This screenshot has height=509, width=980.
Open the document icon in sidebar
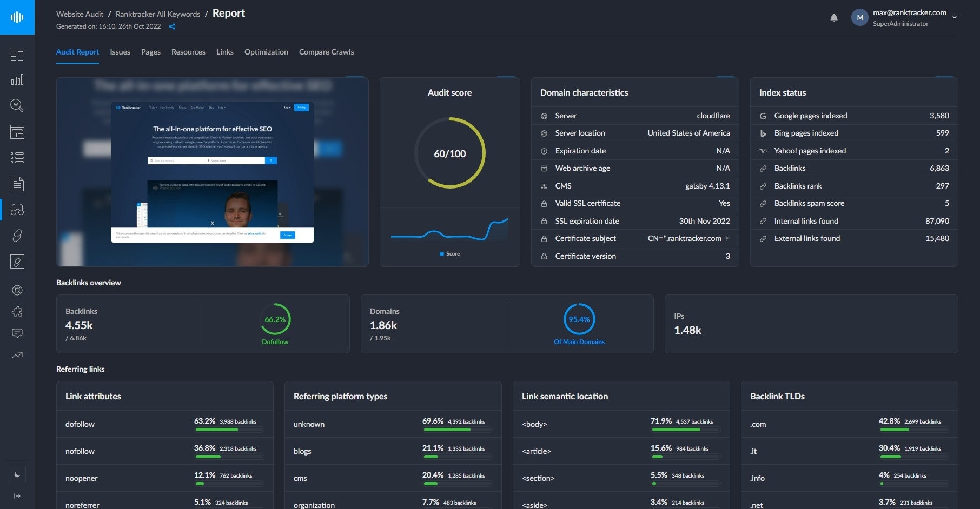[x=17, y=184]
